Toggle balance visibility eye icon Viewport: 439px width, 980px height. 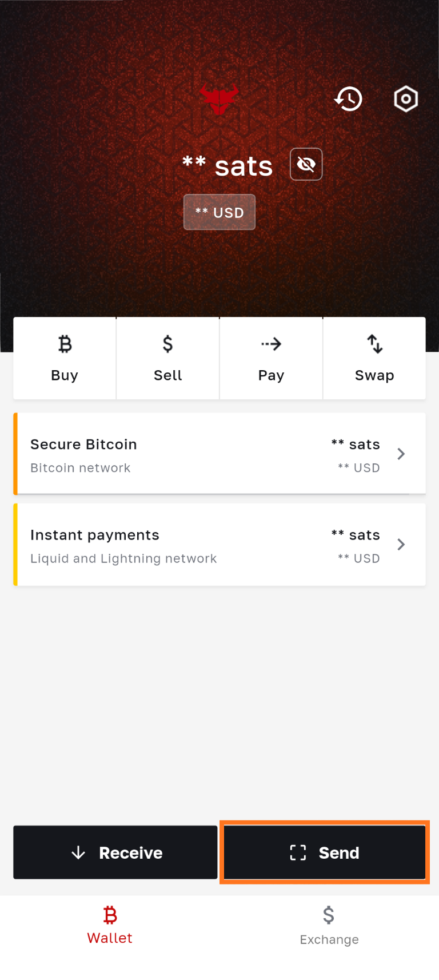pos(306,165)
